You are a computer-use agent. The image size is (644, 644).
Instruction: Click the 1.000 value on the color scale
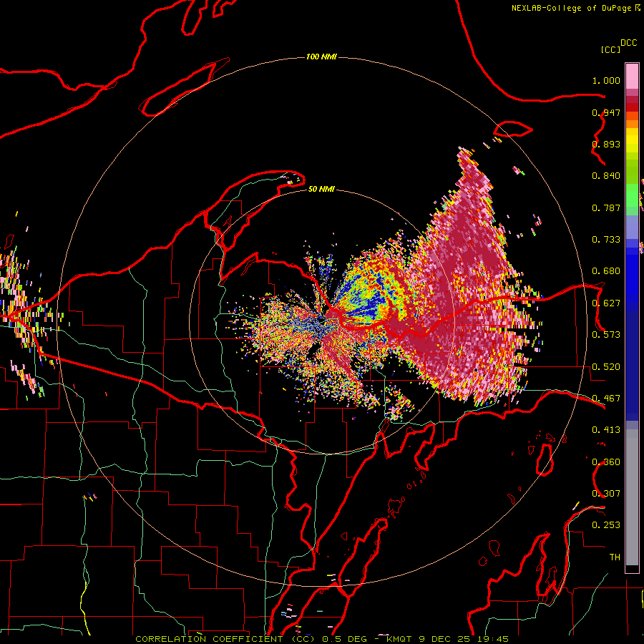[606, 80]
